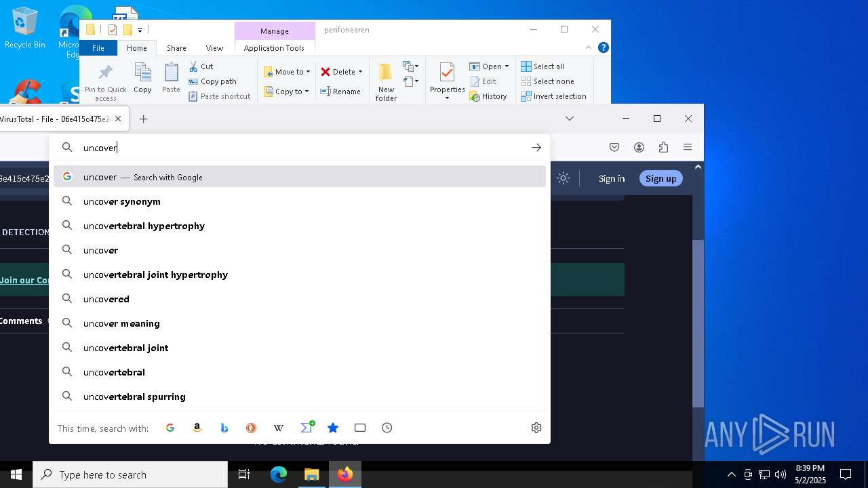Image resolution: width=868 pixels, height=488 pixels.
Task: Select 'uncover — Search with Google' suggestion
Action: (x=300, y=177)
